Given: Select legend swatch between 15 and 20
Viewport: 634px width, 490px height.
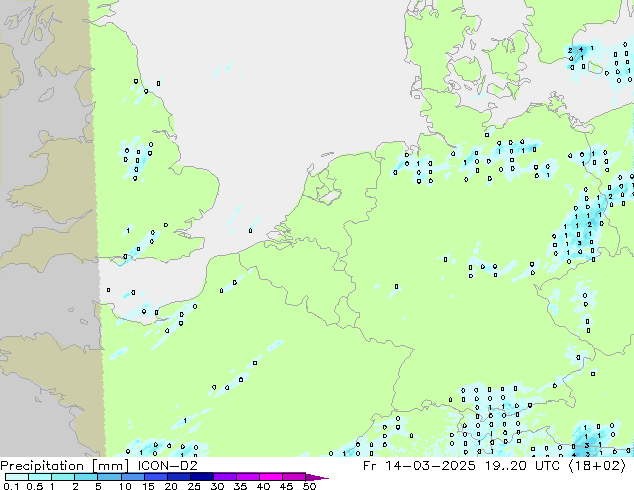Looking at the screenshot, I should point(156,477).
